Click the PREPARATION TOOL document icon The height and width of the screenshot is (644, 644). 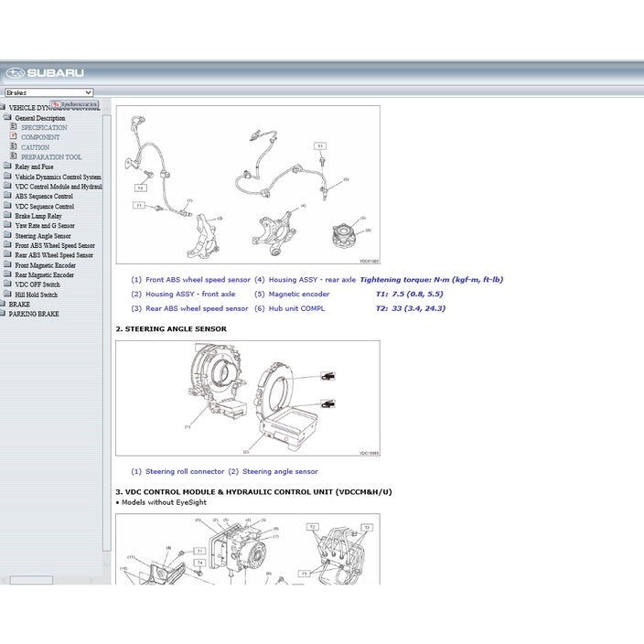pos(14,157)
